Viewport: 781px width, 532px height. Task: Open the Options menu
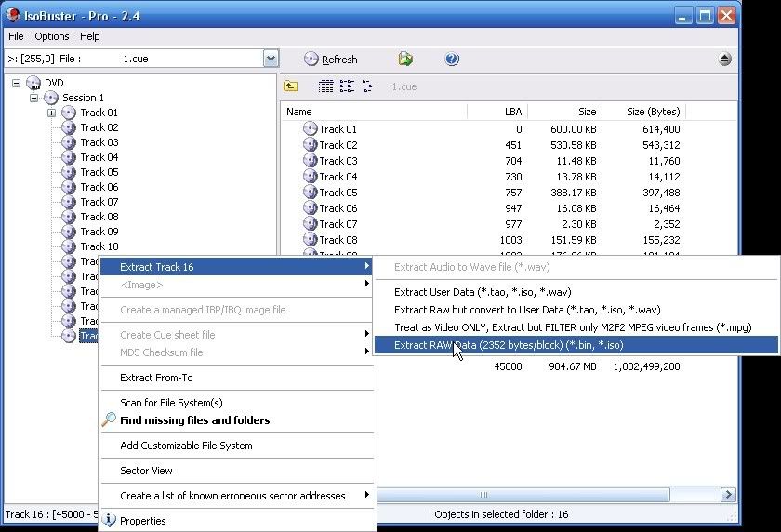tap(52, 36)
